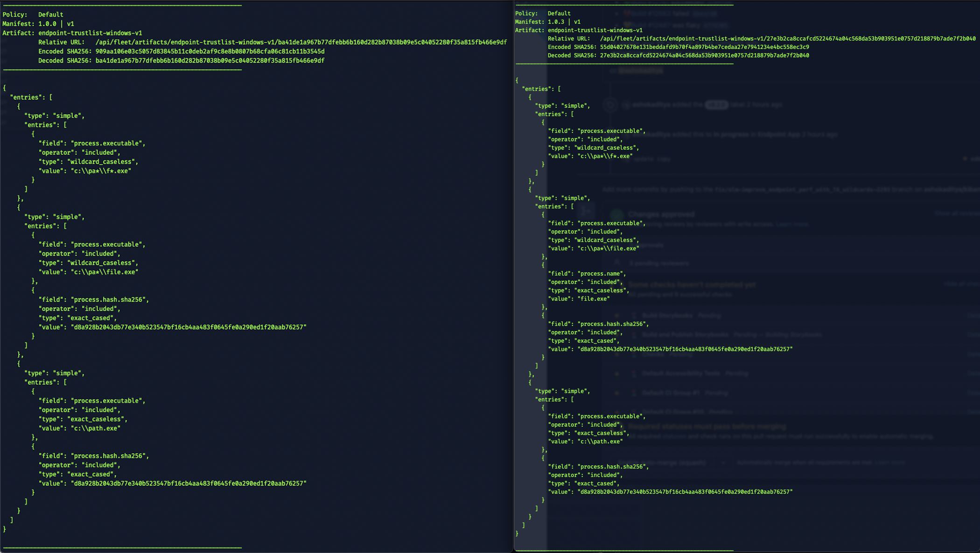Image resolution: width=980 pixels, height=553 pixels.
Task: Click Decoded SHA256 hash in left pane
Action: (x=210, y=61)
